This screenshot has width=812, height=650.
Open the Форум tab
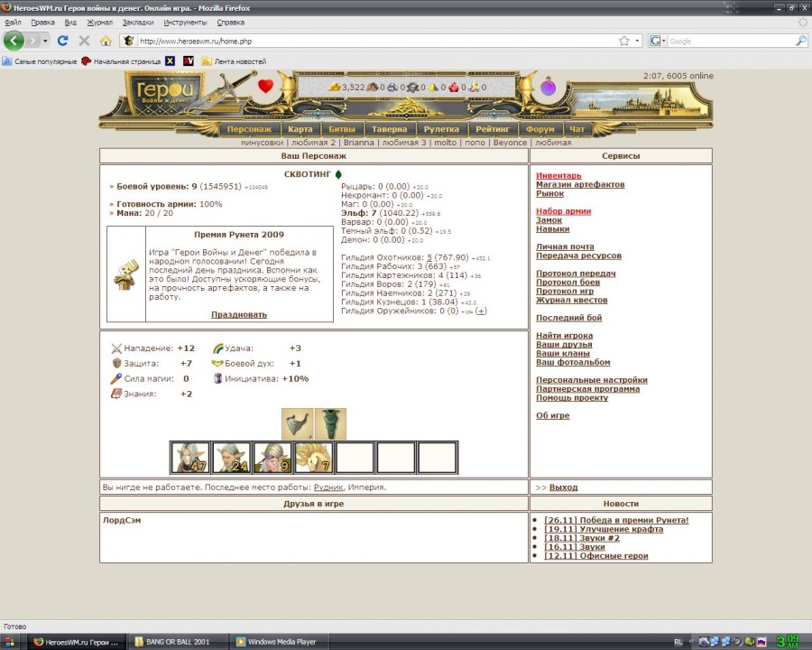click(540, 129)
